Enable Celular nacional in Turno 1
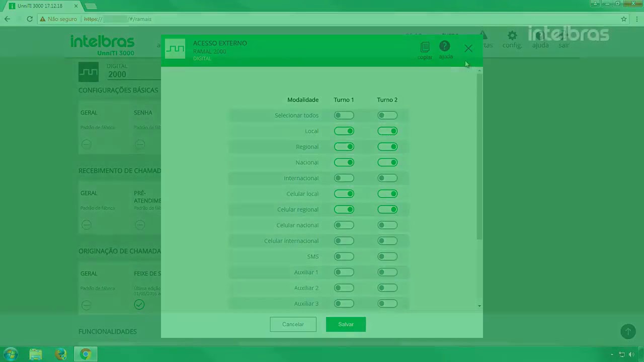 [x=344, y=225]
